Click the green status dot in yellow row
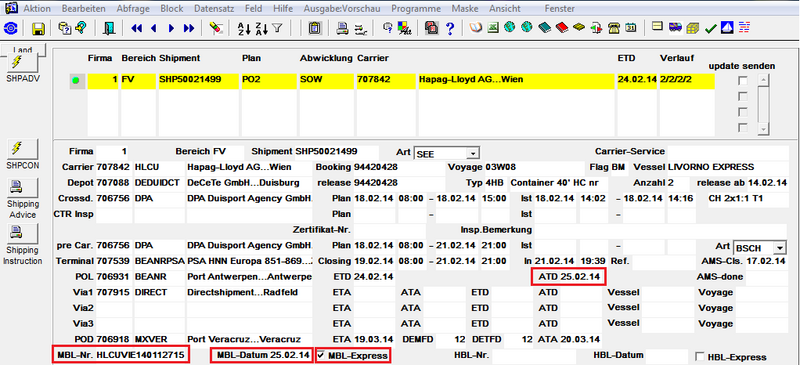 pyautogui.click(x=76, y=81)
